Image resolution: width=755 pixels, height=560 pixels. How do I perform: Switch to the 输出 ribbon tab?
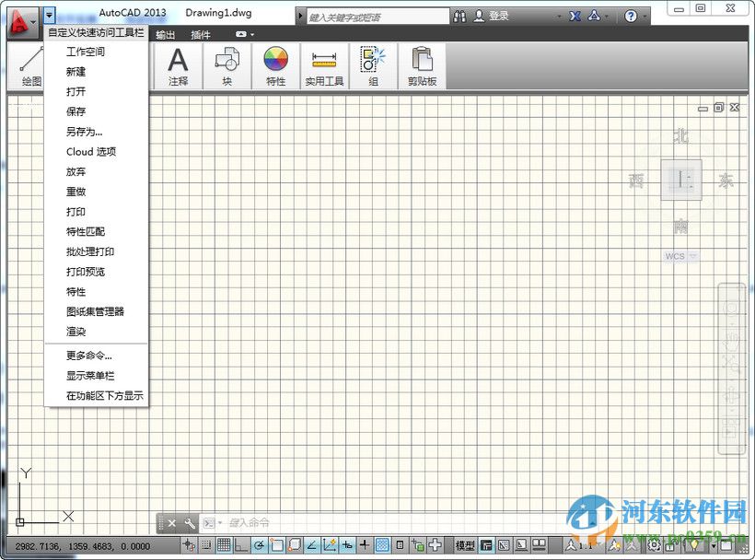[x=164, y=34]
